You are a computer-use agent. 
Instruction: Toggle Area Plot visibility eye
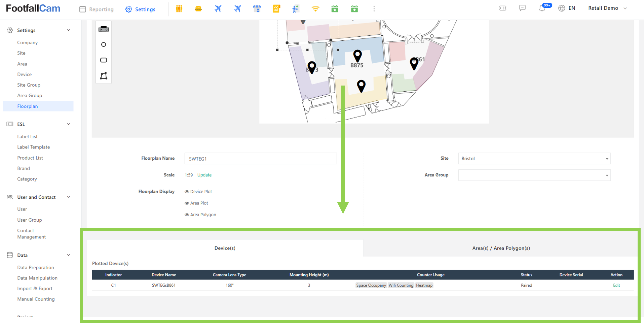click(187, 203)
